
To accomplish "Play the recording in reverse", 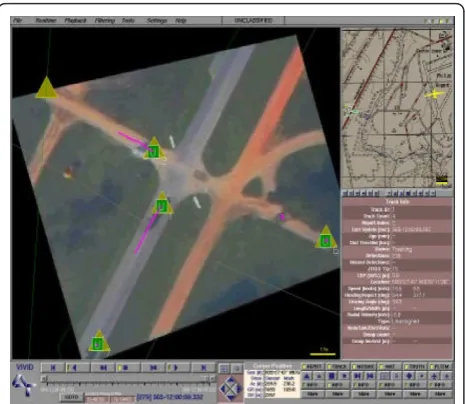I will 78,368.
